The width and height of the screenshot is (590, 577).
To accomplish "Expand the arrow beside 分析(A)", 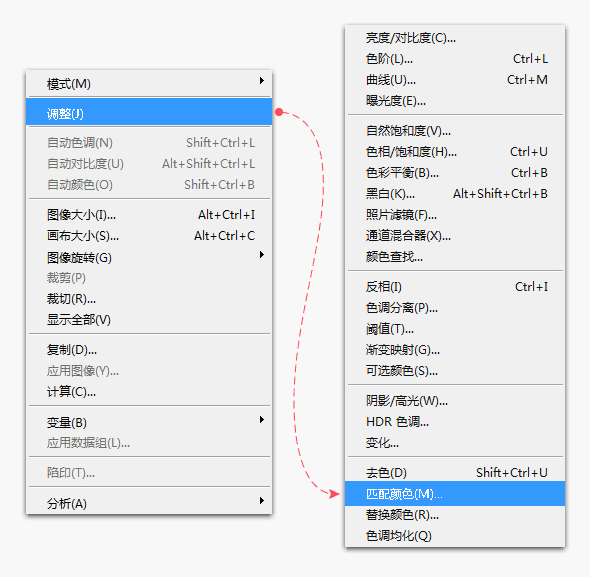I will [262, 501].
